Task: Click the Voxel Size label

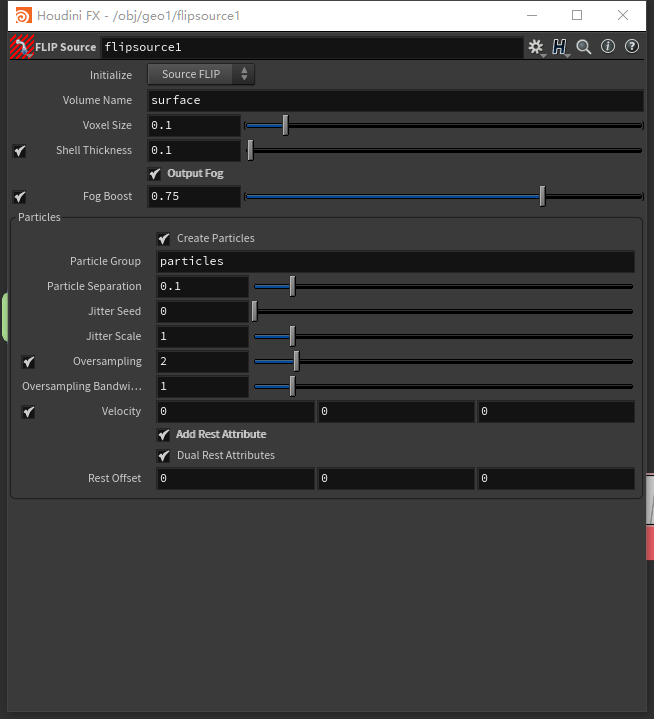Action: 107,125
